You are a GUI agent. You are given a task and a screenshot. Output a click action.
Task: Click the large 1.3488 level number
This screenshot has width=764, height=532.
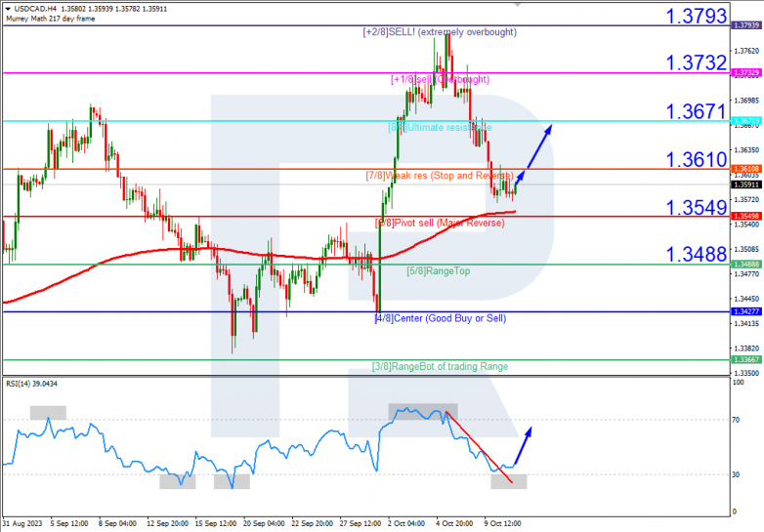pyautogui.click(x=696, y=254)
